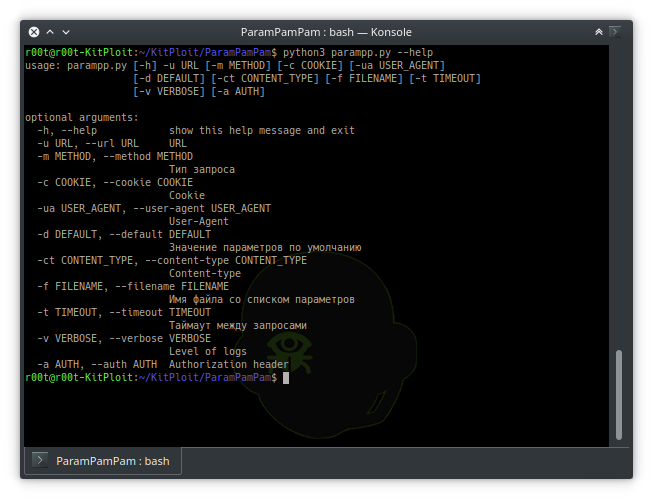The width and height of the screenshot is (653, 499).
Task: Click the '-t TIMEOUT, --timeout TIMEOUT' line
Action: click(x=124, y=312)
